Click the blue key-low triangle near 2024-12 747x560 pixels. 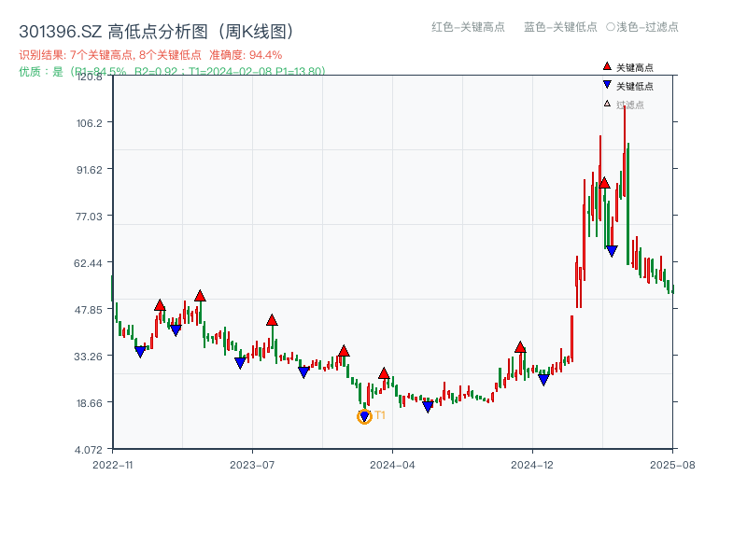point(544,381)
